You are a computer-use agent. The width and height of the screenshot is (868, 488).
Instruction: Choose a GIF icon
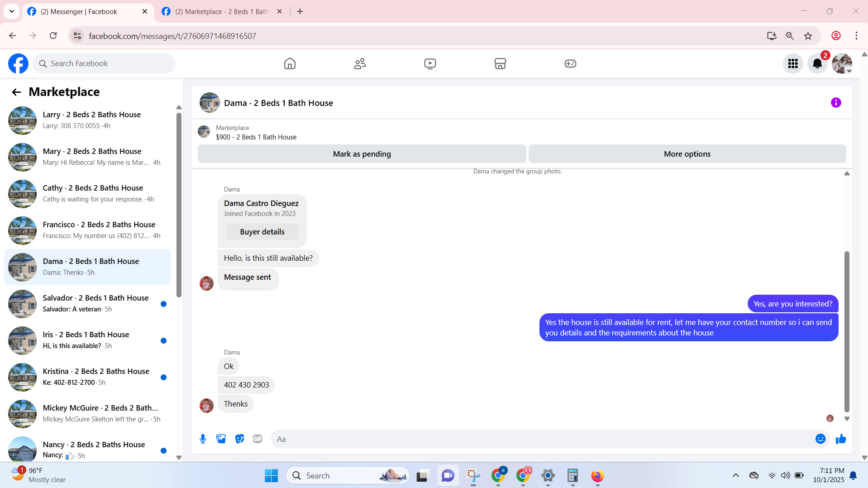click(x=258, y=439)
